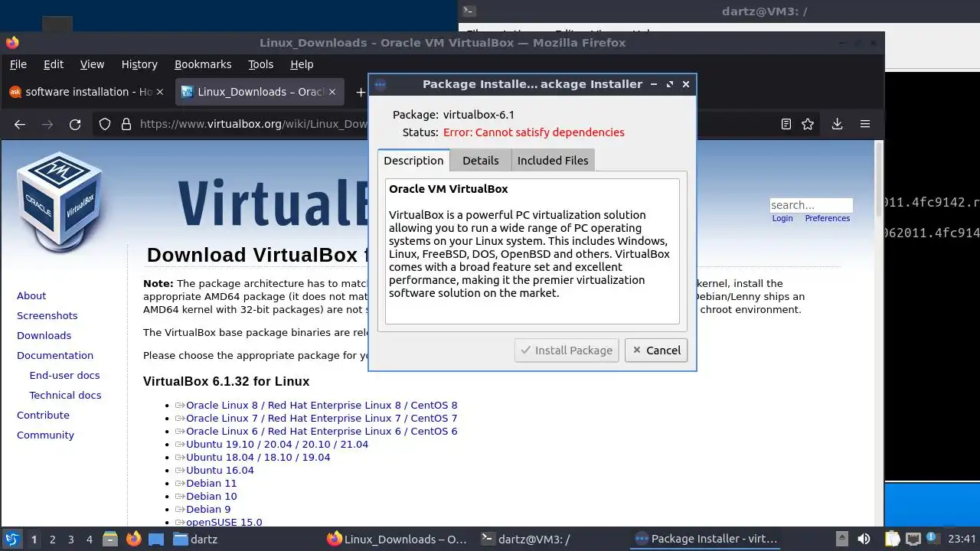Screen dimensions: 980x551
Task: Click Firefox back arrow button
Action: (x=20, y=124)
